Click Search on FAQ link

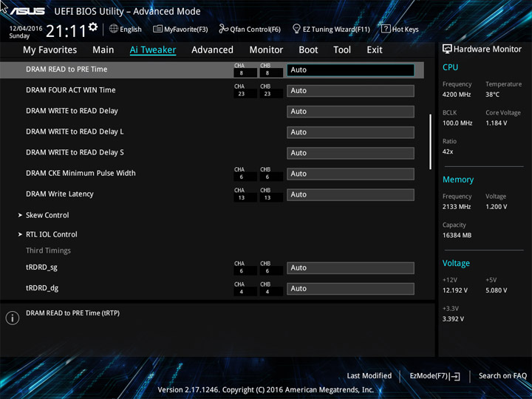point(502,376)
